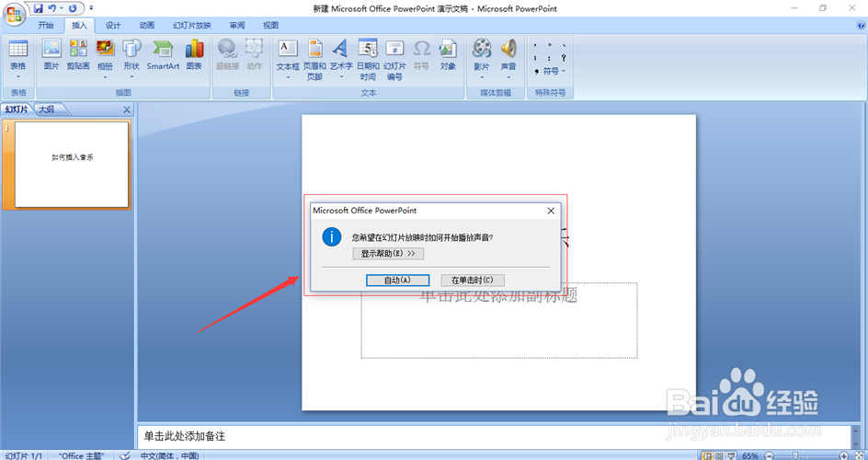Click 自动(A) button in dialog
Screen dimensions: 868x460
click(x=397, y=280)
